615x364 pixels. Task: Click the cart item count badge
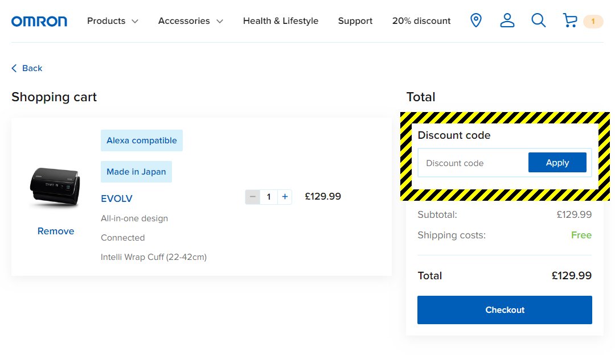click(x=593, y=22)
